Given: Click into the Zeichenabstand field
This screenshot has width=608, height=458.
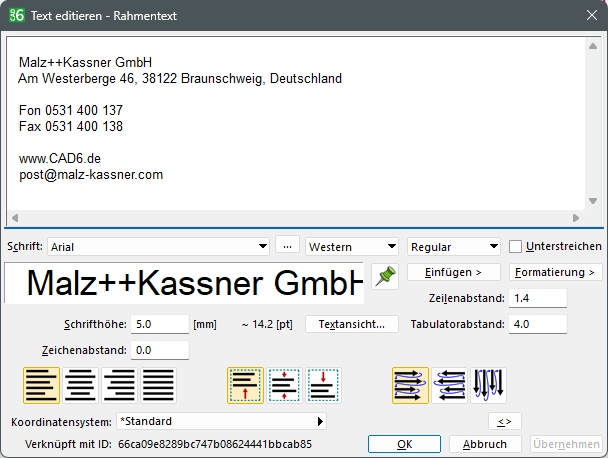Looking at the screenshot, I should [x=160, y=350].
